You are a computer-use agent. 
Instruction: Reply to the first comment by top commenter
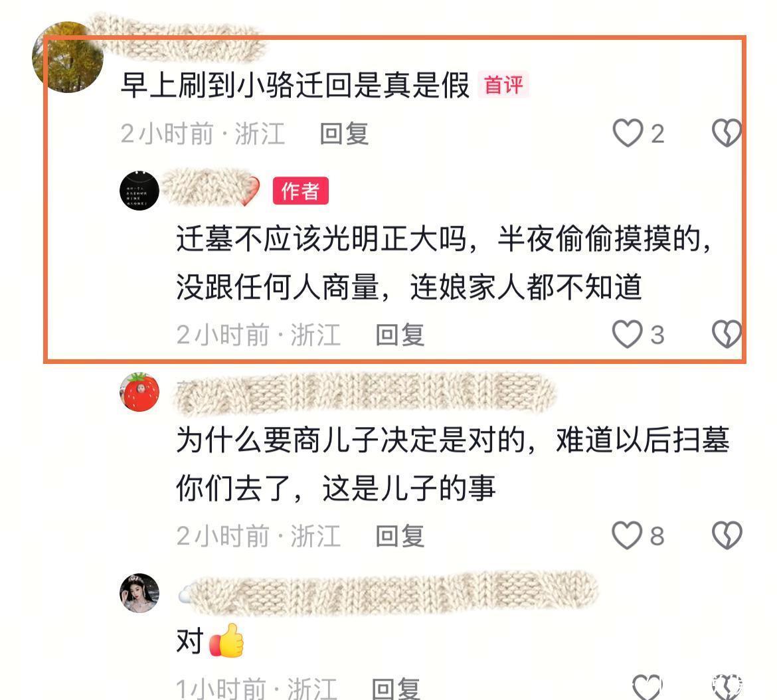tap(344, 133)
